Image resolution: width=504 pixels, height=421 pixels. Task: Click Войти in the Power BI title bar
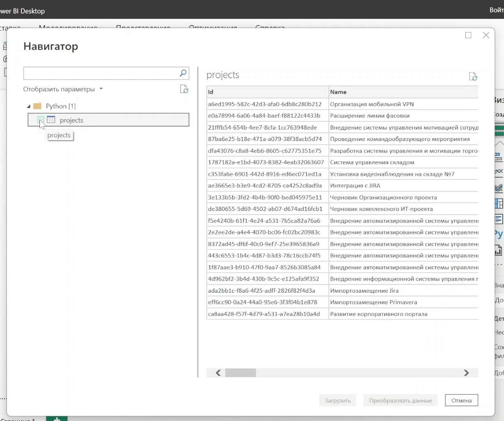click(497, 10)
